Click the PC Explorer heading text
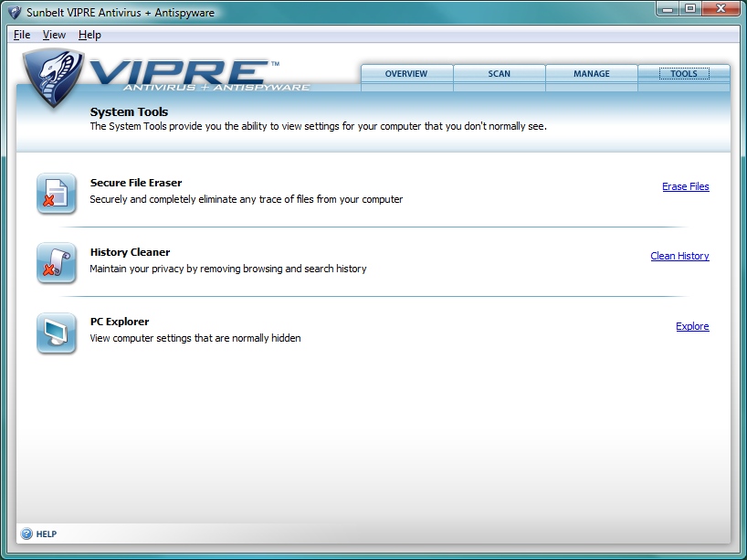Image resolution: width=747 pixels, height=560 pixels. pos(120,322)
